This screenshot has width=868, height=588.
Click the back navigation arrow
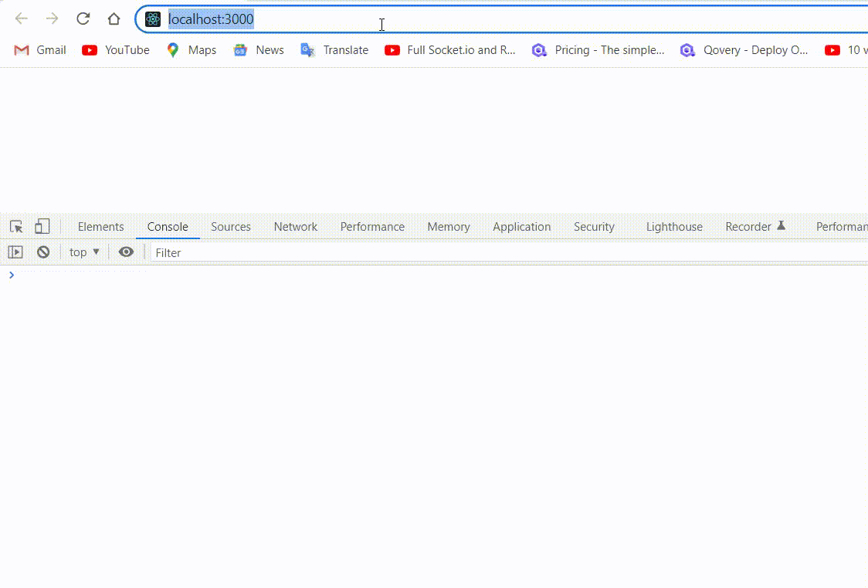22,19
